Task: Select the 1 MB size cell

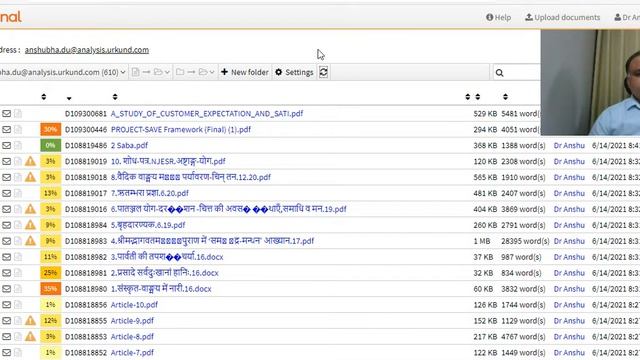Action: (482, 241)
